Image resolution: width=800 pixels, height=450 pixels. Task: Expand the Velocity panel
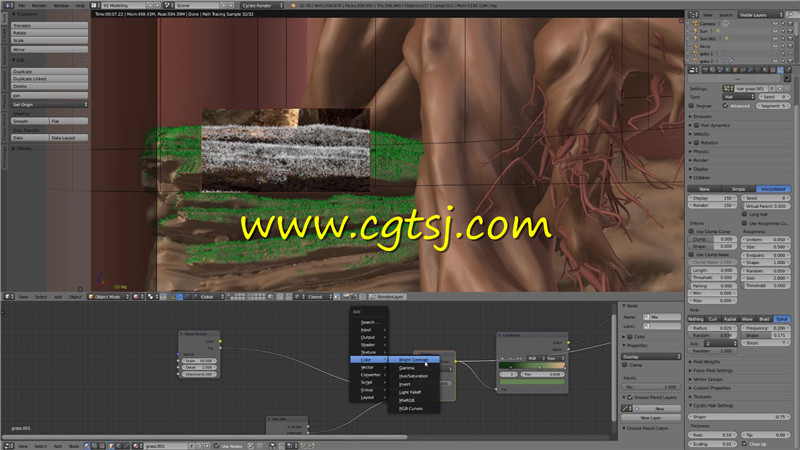click(701, 134)
